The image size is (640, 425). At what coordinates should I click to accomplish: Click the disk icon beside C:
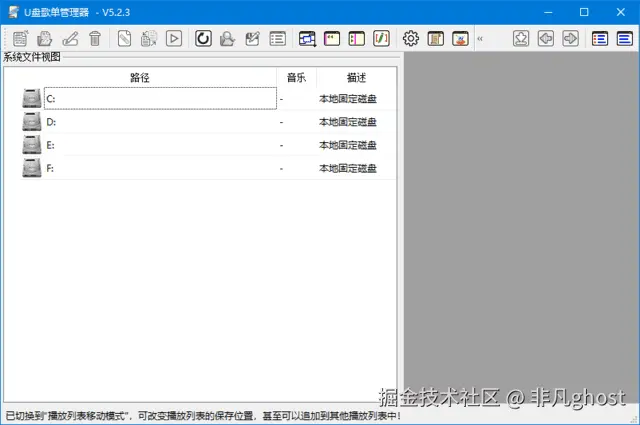coord(32,98)
